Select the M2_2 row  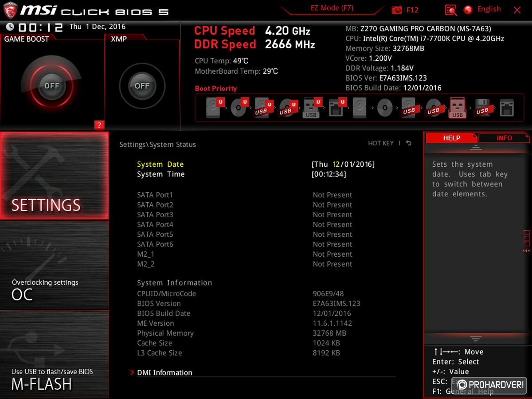(245, 264)
